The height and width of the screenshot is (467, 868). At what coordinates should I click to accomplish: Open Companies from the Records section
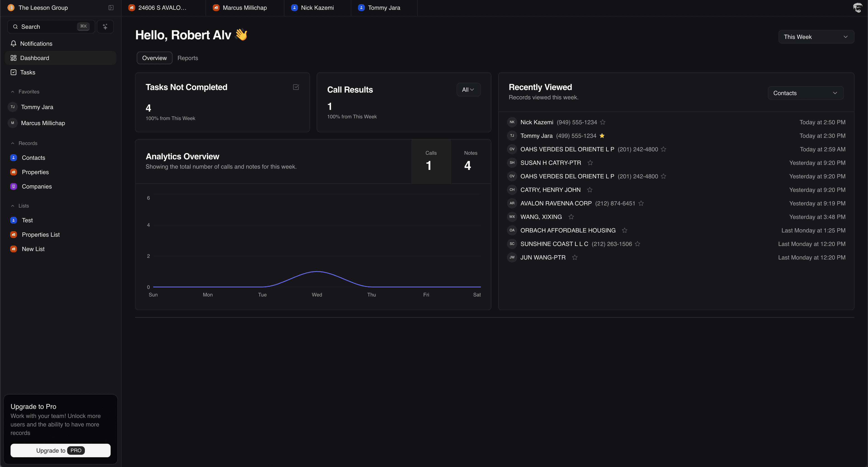13,186
